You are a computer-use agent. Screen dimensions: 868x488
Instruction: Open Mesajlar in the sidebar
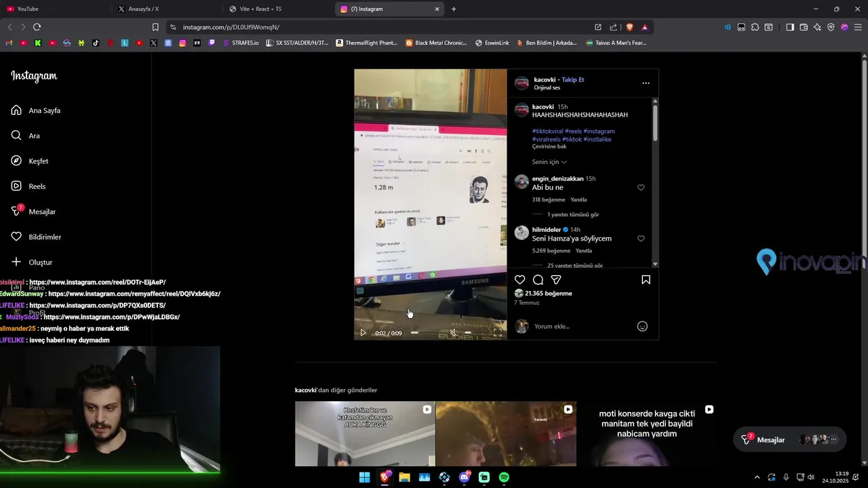33,211
